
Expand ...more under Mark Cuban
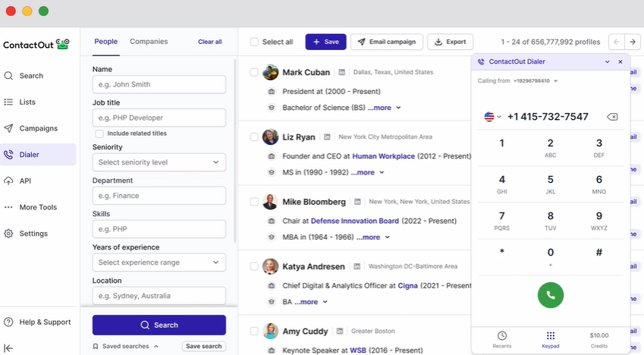coord(384,108)
